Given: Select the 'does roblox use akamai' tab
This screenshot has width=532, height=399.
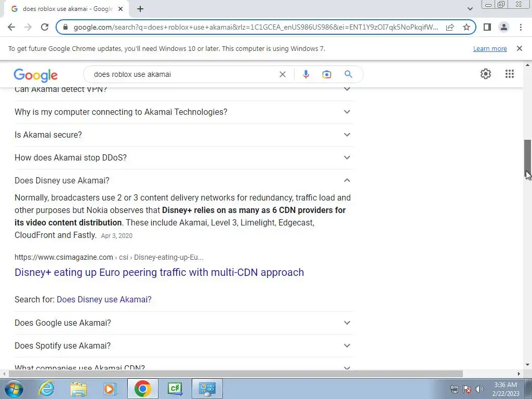Looking at the screenshot, I should 66,9.
